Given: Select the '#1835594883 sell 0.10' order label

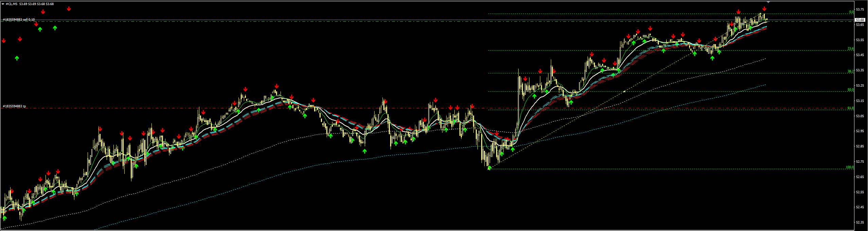Looking at the screenshot, I should click(19, 20).
